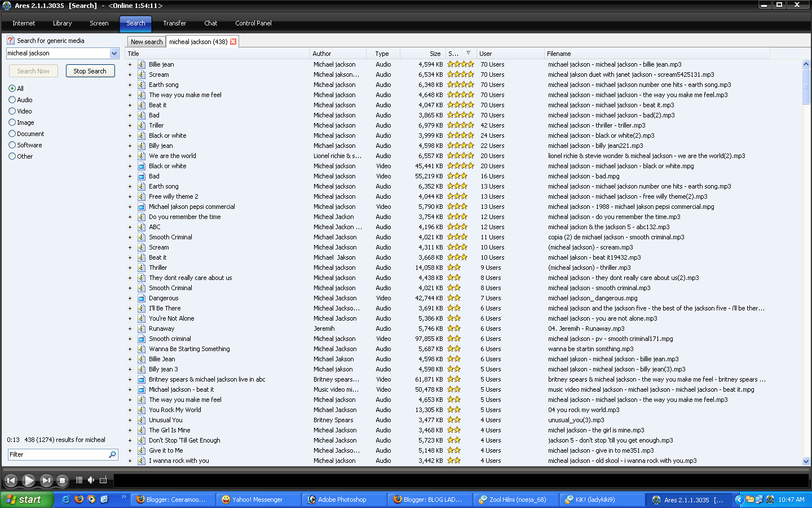This screenshot has width=812, height=508.
Task: Open the playlist icon in player bar
Action: pos(79,480)
